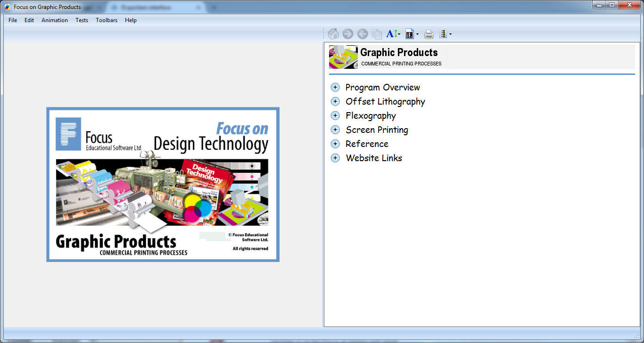Expand the Screen Printing section
644x343 pixels.
(x=335, y=130)
